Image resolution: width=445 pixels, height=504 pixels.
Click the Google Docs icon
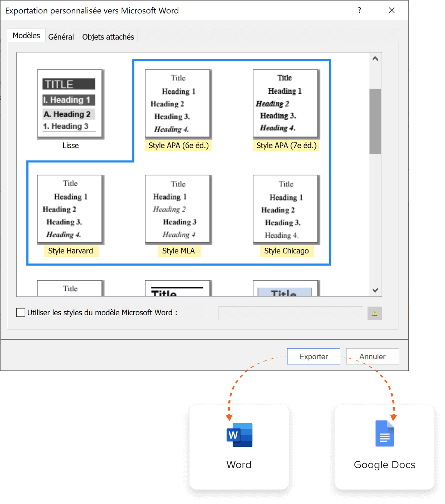(x=385, y=433)
